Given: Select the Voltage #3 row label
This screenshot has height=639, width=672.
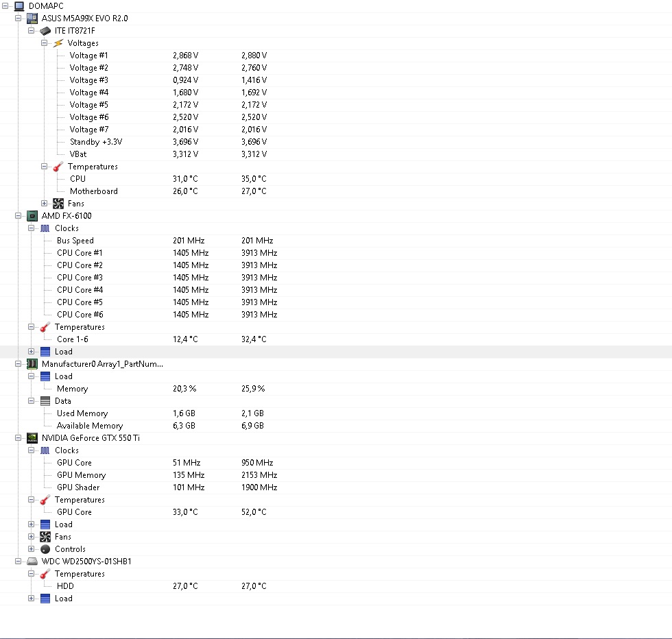Looking at the screenshot, I should pos(88,81).
